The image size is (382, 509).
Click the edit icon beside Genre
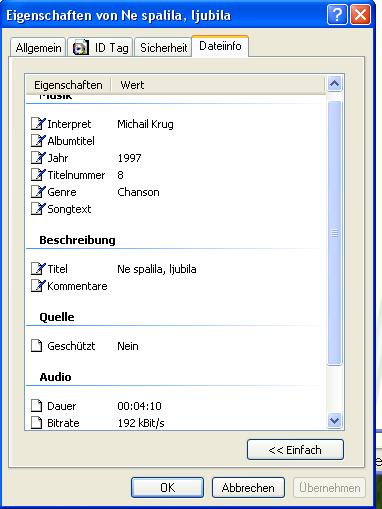tap(38, 192)
